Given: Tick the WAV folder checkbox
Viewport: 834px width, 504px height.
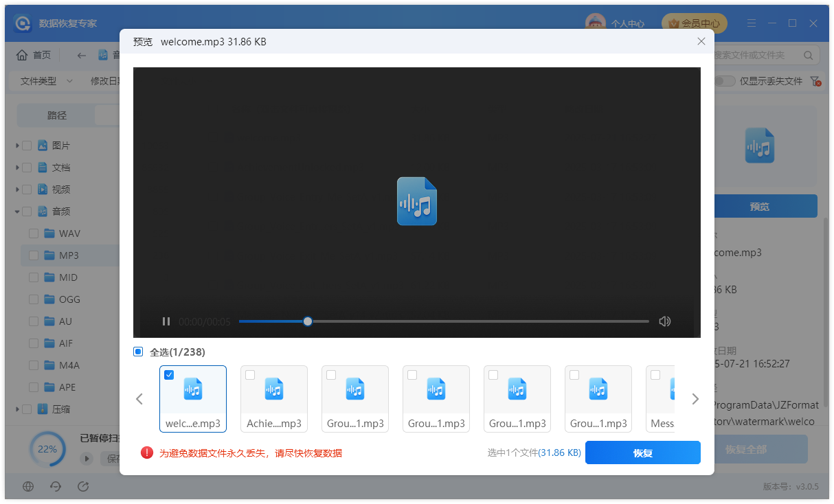Looking at the screenshot, I should pos(34,233).
